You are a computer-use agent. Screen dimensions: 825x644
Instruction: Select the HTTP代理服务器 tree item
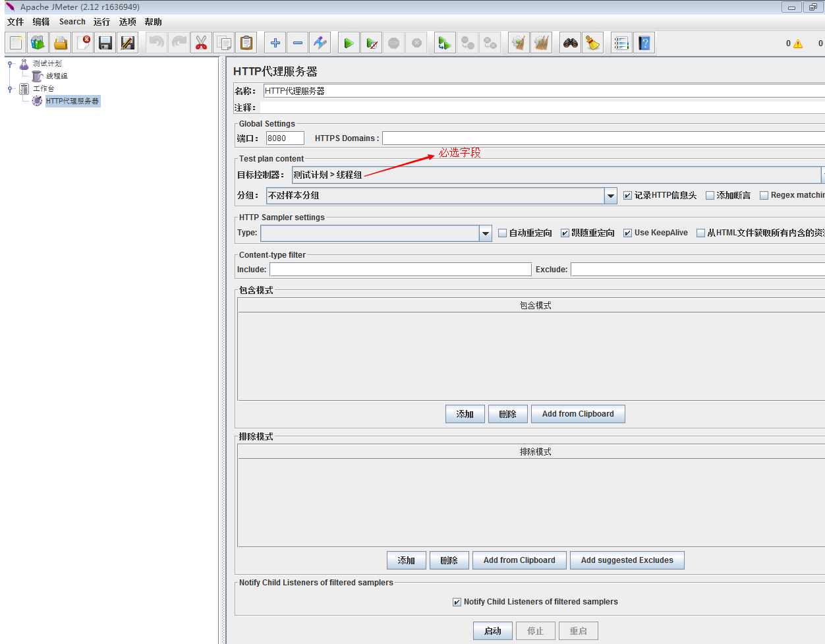click(x=72, y=102)
